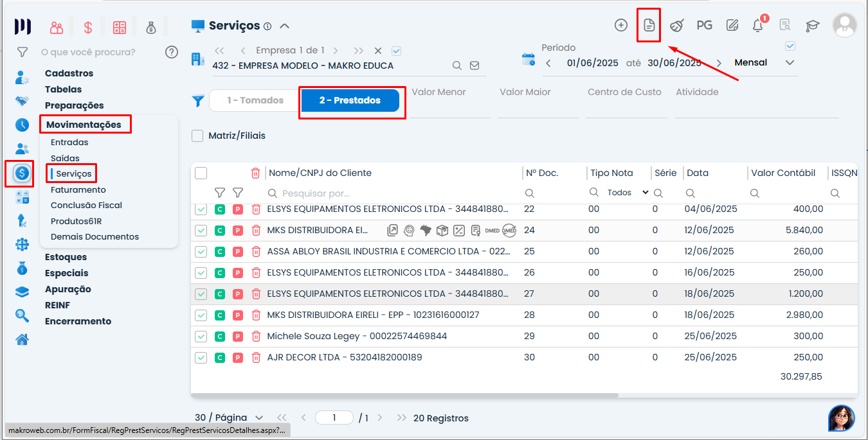The width and height of the screenshot is (868, 440).
Task: Delete the AJR DECOR LTDA row
Action: click(x=256, y=357)
